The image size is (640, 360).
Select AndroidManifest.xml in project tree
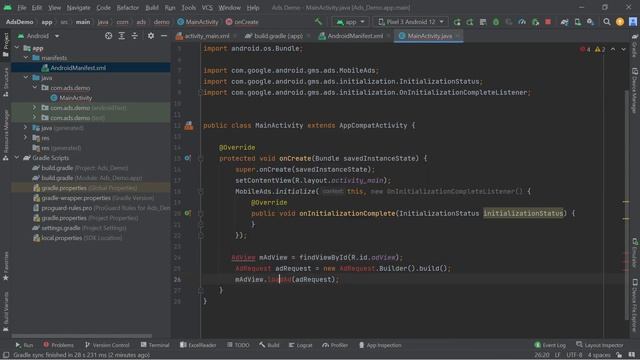78,68
